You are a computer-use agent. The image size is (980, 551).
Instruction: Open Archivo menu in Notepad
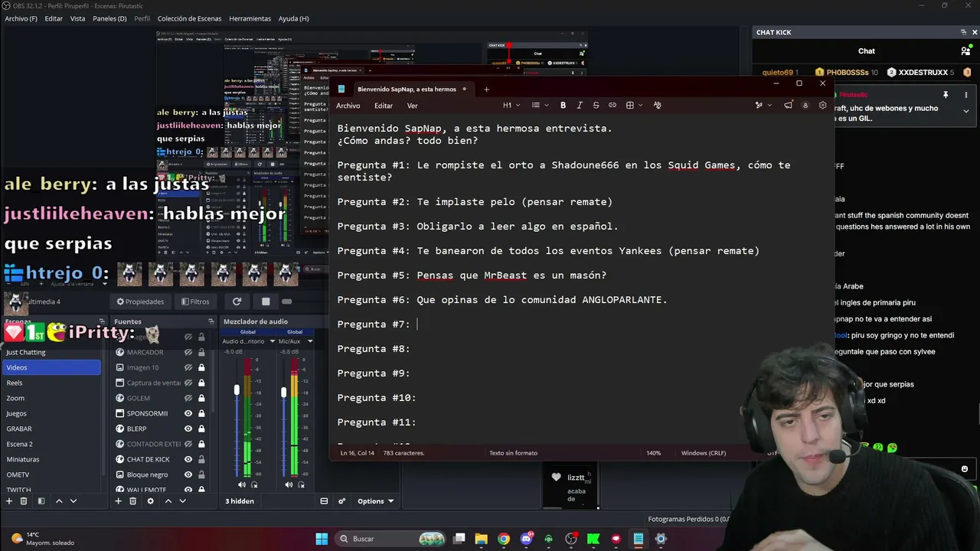pos(348,106)
